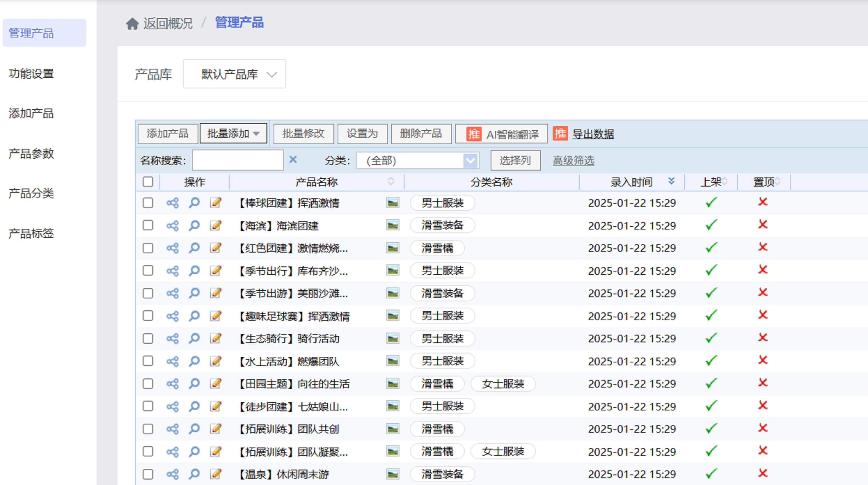
Task: Check the select-all checkbox in header
Action: click(148, 182)
